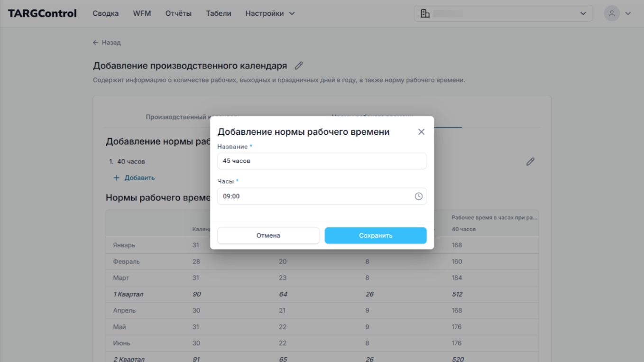644x362 pixels.
Task: Click the pencil icon beside the calendar title
Action: (x=299, y=66)
